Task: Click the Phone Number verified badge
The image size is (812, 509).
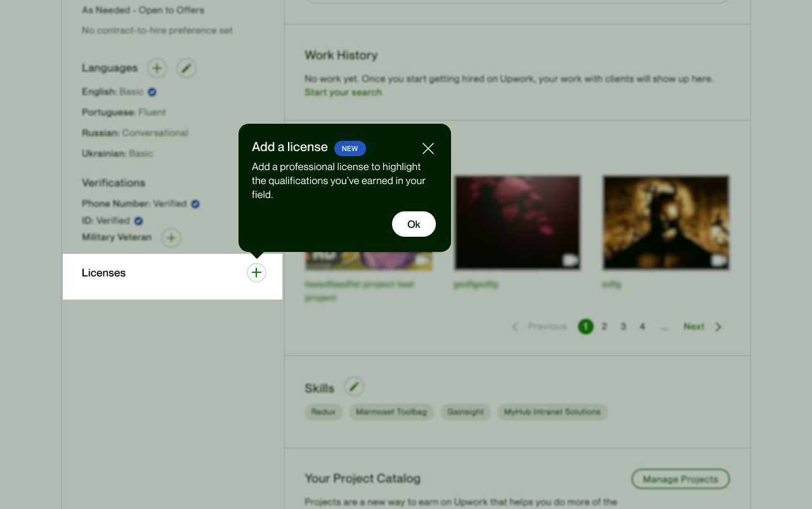Action: [x=195, y=204]
